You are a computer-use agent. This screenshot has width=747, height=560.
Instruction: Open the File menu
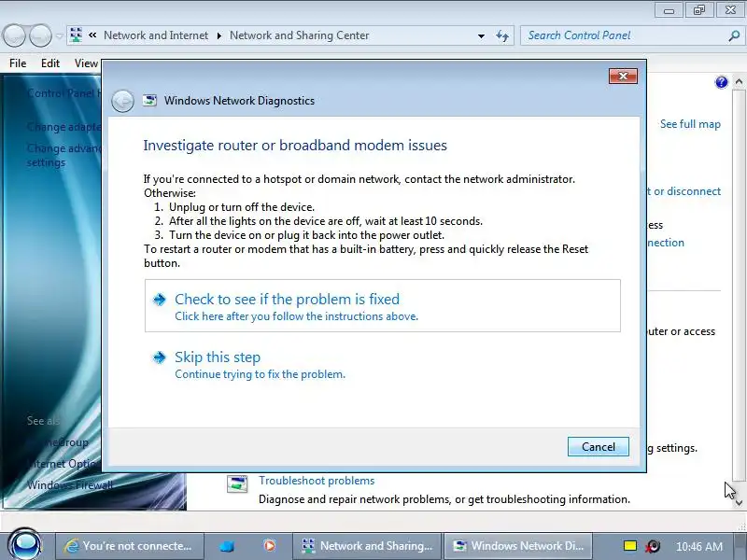[x=18, y=63]
